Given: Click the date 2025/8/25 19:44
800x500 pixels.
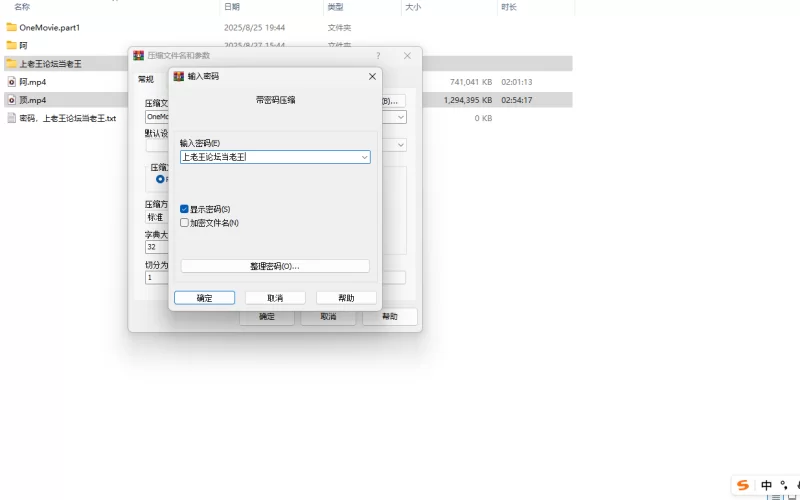Looking at the screenshot, I should pos(254,28).
